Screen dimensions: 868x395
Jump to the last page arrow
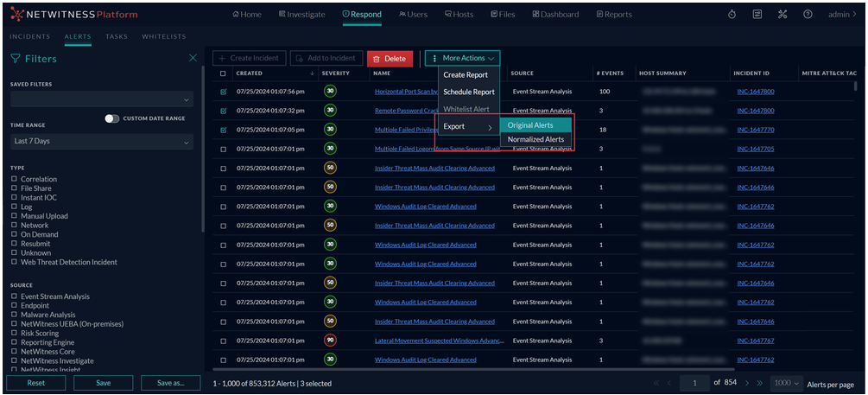[759, 383]
